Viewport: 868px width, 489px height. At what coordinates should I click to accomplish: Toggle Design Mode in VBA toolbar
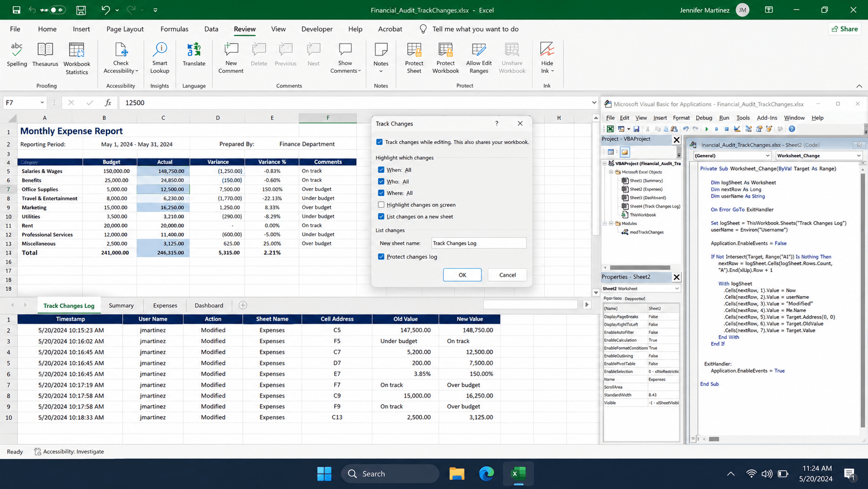737,129
